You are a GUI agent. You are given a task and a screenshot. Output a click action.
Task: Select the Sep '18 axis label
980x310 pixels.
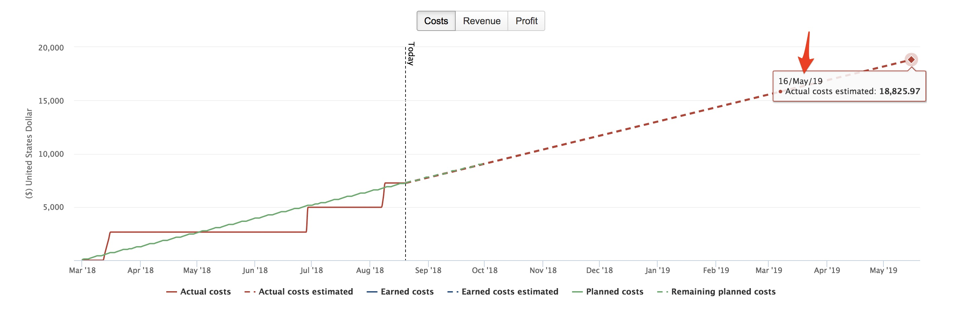tap(428, 270)
